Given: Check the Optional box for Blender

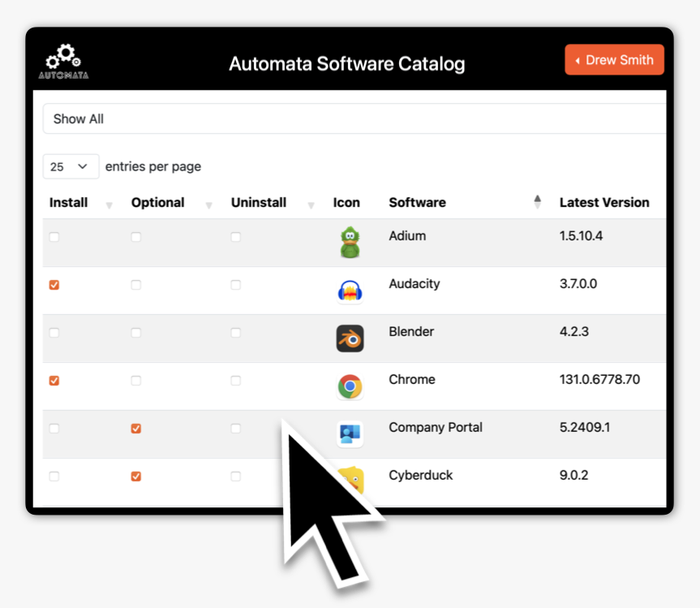Looking at the screenshot, I should coord(136,332).
